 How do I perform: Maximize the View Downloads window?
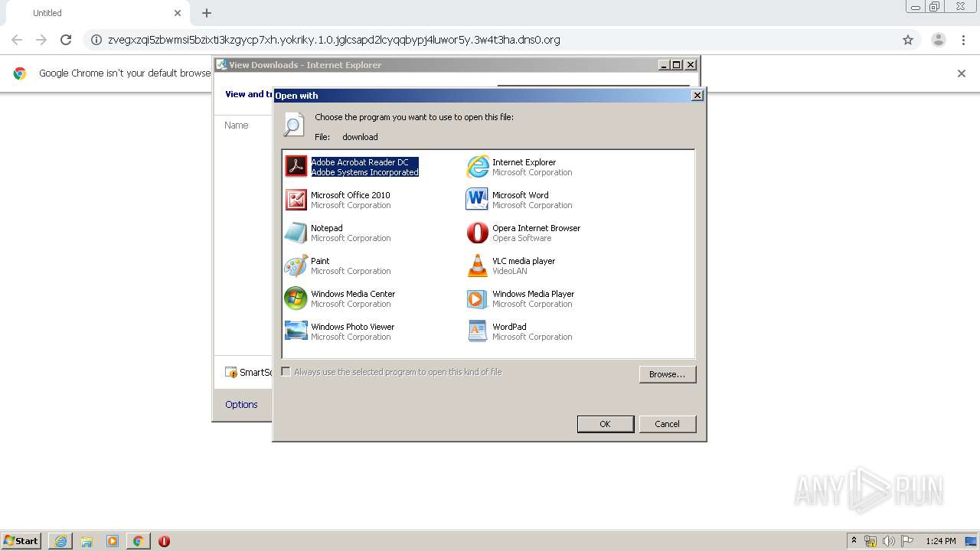point(677,65)
